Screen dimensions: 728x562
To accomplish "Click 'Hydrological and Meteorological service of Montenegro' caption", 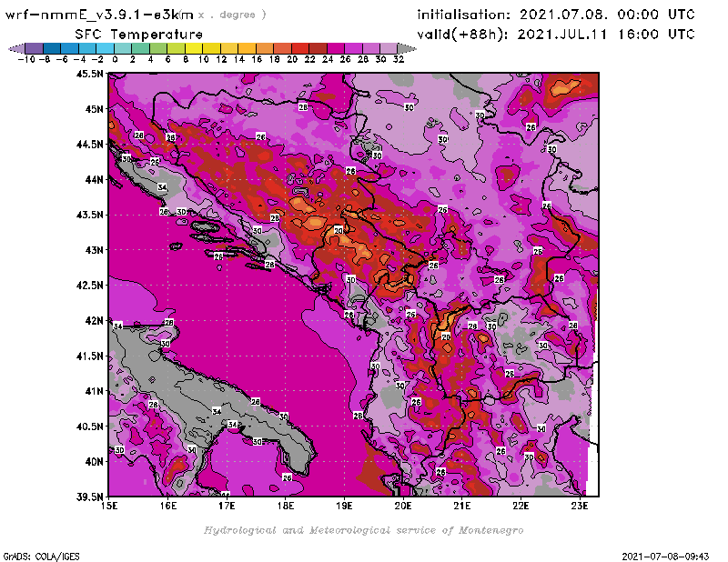I will coord(363,530).
